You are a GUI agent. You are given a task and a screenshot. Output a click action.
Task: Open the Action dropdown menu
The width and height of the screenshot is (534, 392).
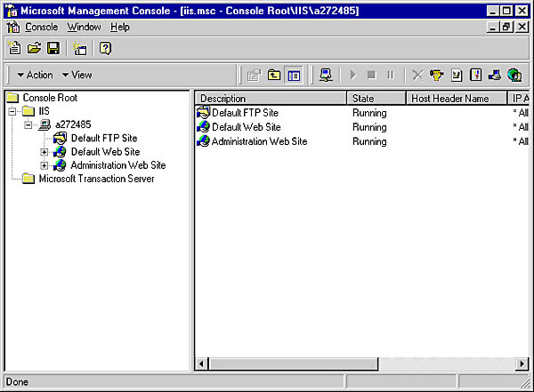pos(36,75)
